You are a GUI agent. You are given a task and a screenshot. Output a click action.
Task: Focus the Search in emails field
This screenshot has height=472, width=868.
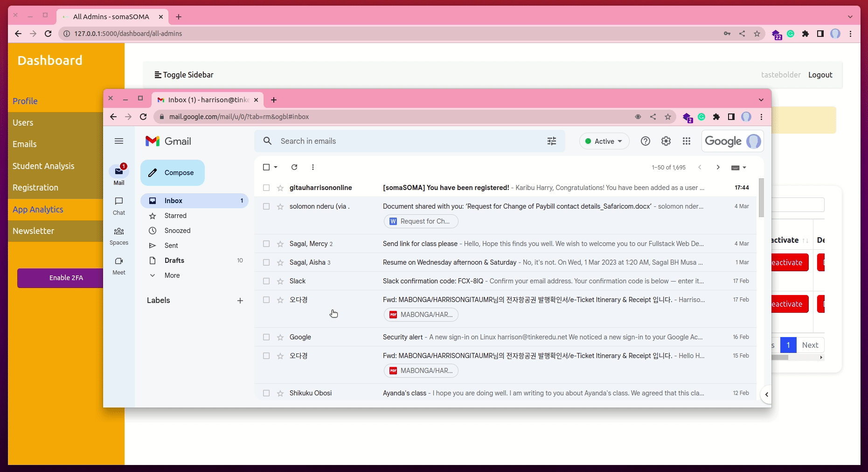410,141
